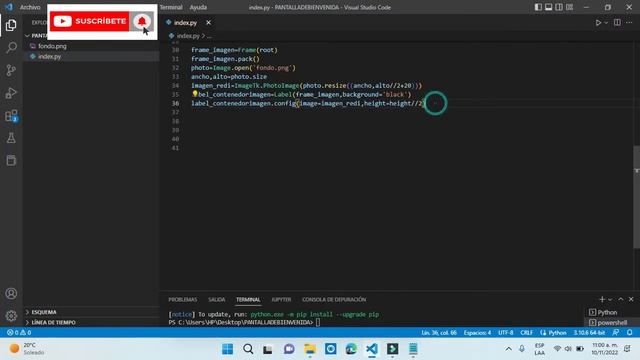
Task: Open the Run and Debug view
Action: coord(11,93)
